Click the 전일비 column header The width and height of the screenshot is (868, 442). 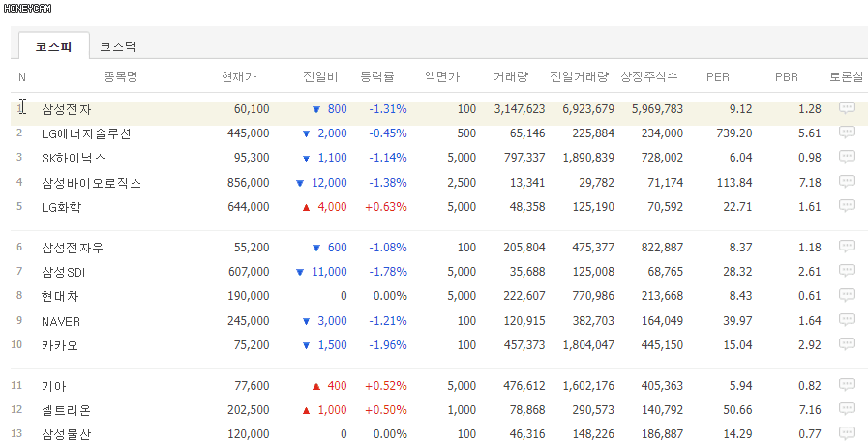(x=320, y=77)
